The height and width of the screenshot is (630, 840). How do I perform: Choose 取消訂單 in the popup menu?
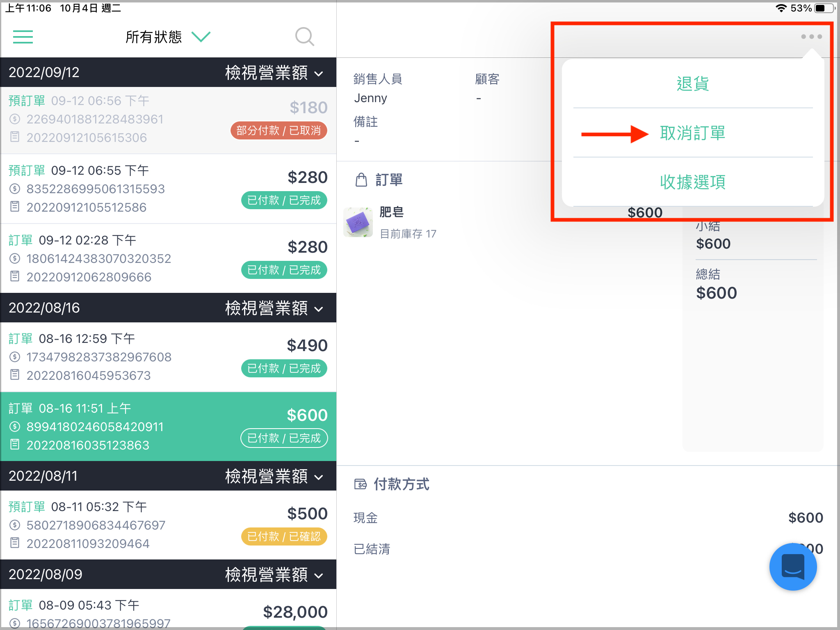693,133
